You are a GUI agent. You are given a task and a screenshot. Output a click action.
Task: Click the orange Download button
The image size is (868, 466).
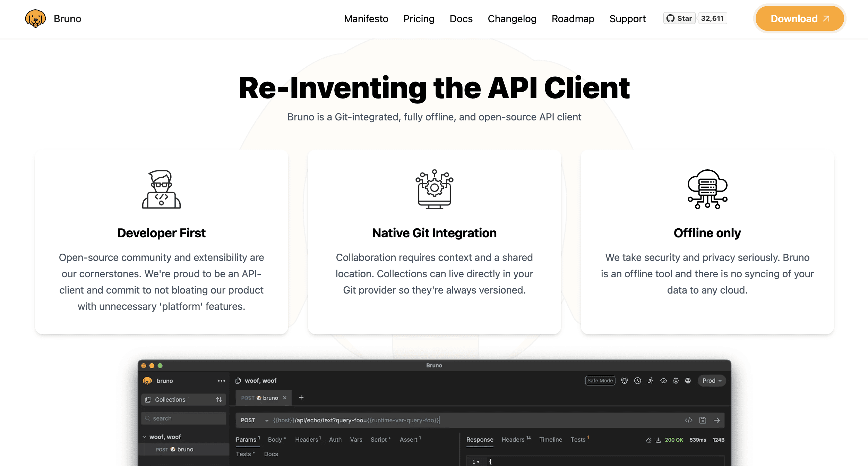[799, 19]
